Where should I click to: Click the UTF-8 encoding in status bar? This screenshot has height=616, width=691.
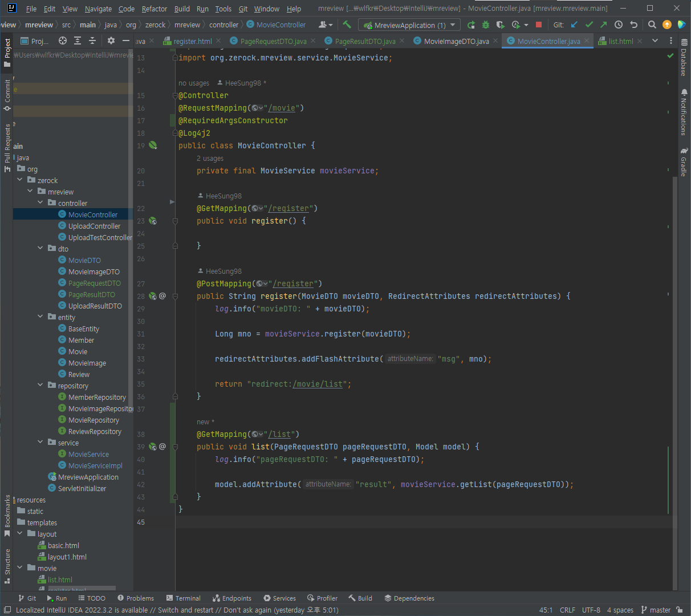point(591,610)
